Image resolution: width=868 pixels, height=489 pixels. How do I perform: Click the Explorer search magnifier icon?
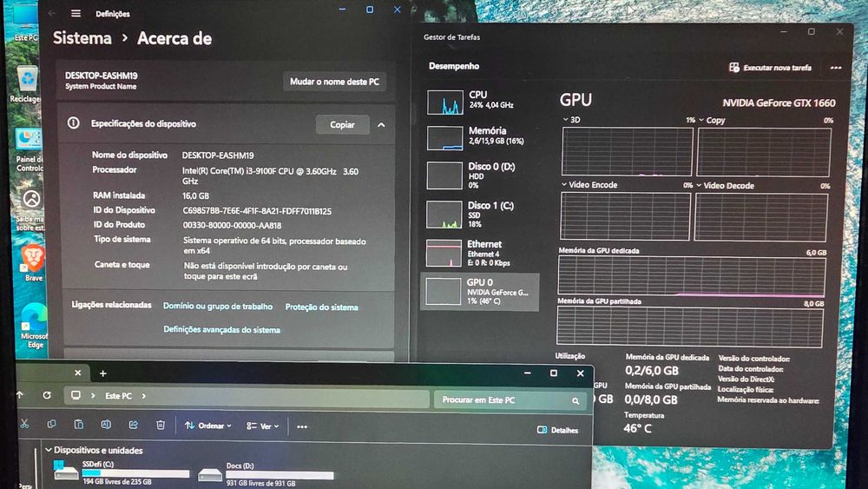pyautogui.click(x=575, y=400)
